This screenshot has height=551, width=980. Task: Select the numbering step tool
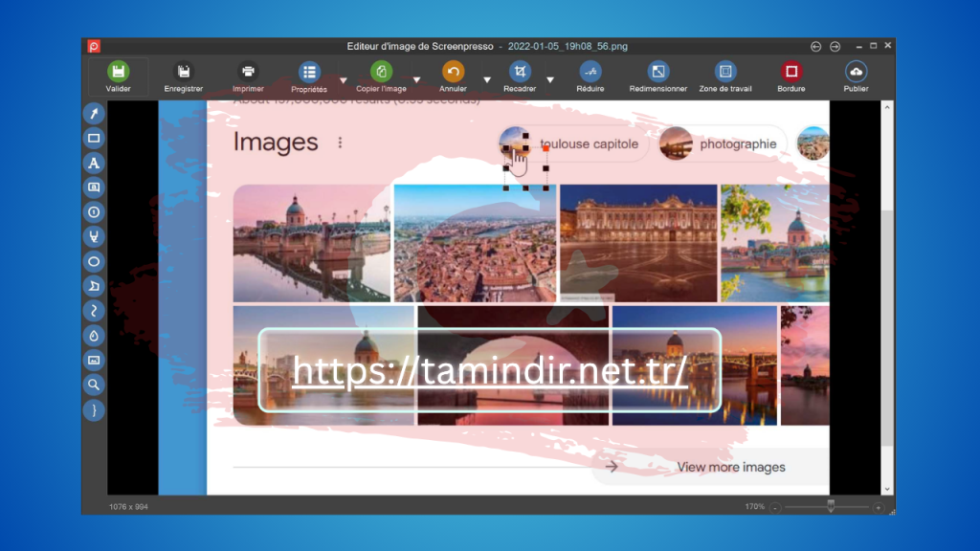pos(94,212)
